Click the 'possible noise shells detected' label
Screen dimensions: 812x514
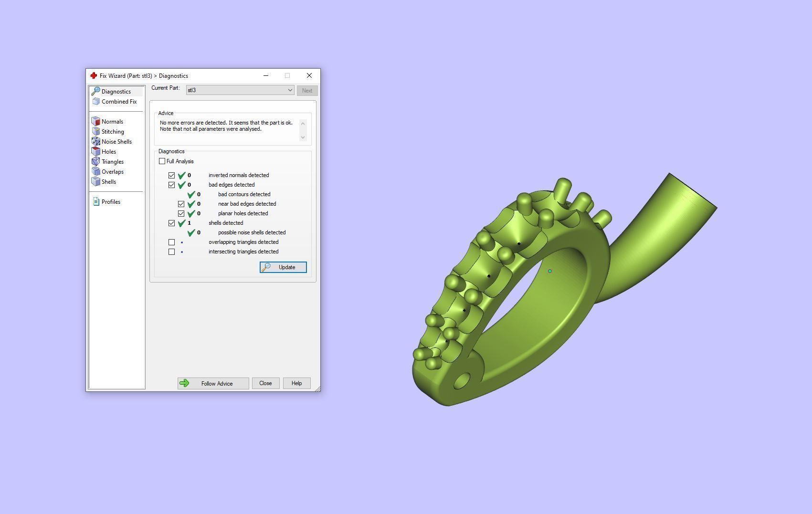click(252, 232)
